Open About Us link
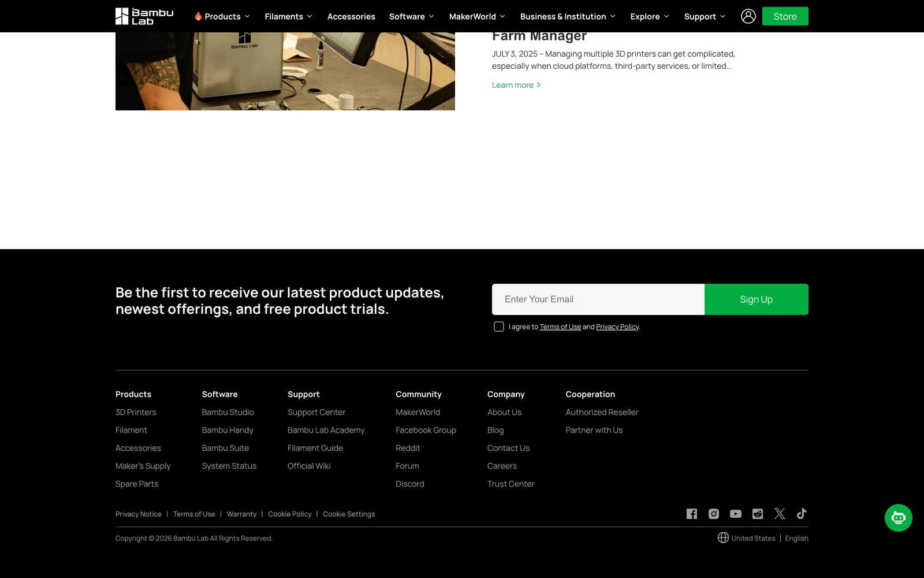 click(504, 412)
